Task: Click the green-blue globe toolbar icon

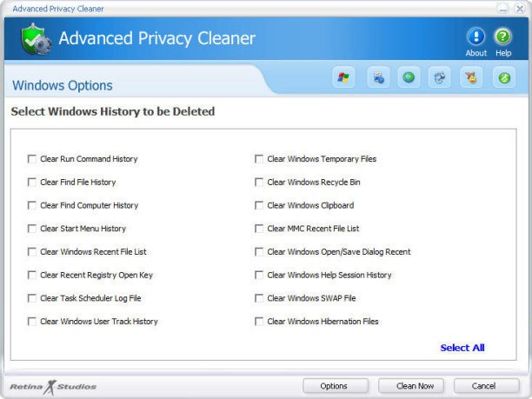Action: coord(409,77)
